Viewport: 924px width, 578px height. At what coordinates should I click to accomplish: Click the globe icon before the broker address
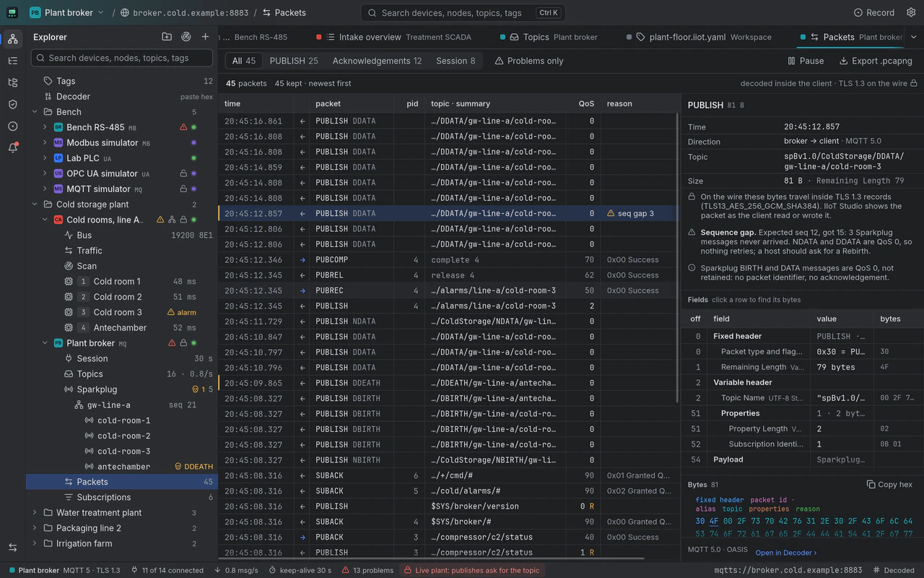(125, 12)
